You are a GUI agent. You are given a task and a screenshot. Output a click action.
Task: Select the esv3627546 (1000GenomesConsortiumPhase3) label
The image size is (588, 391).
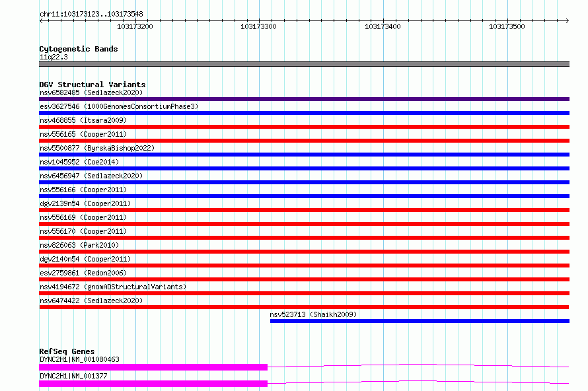click(x=119, y=106)
